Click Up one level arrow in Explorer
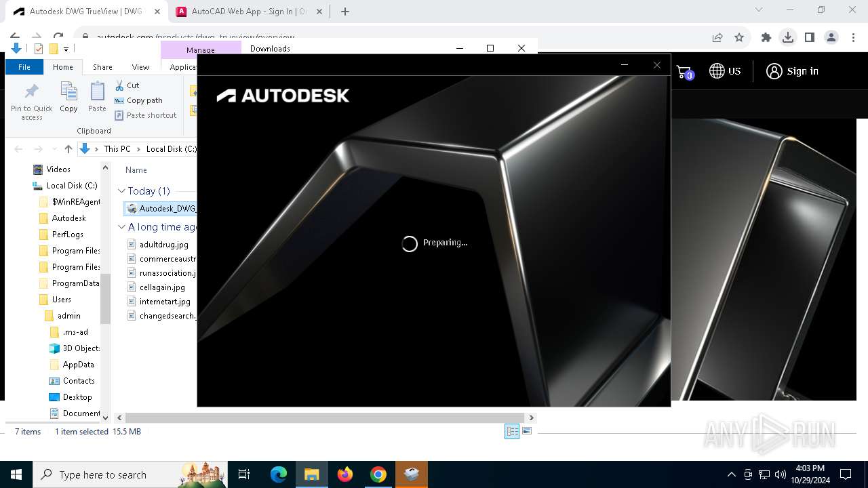 pos(68,149)
